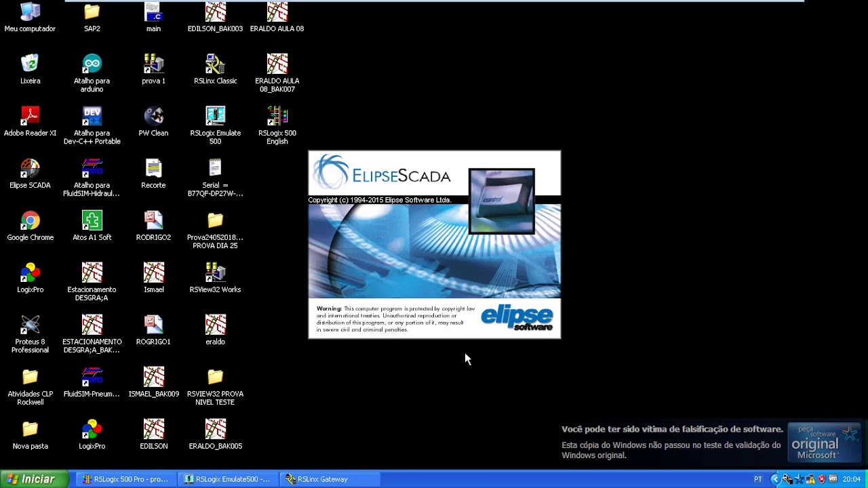The height and width of the screenshot is (488, 868).
Task: Switch to RSLogix 500 Pro taskbar window
Action: tap(126, 479)
